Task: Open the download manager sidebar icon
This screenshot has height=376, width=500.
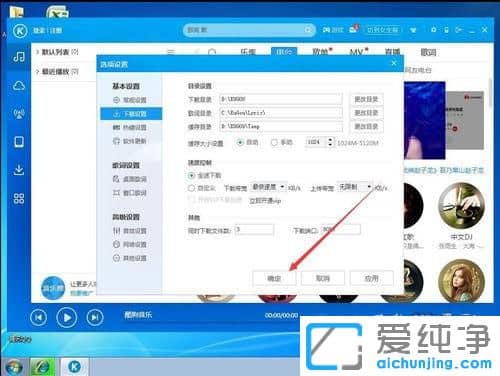Action: 19,170
